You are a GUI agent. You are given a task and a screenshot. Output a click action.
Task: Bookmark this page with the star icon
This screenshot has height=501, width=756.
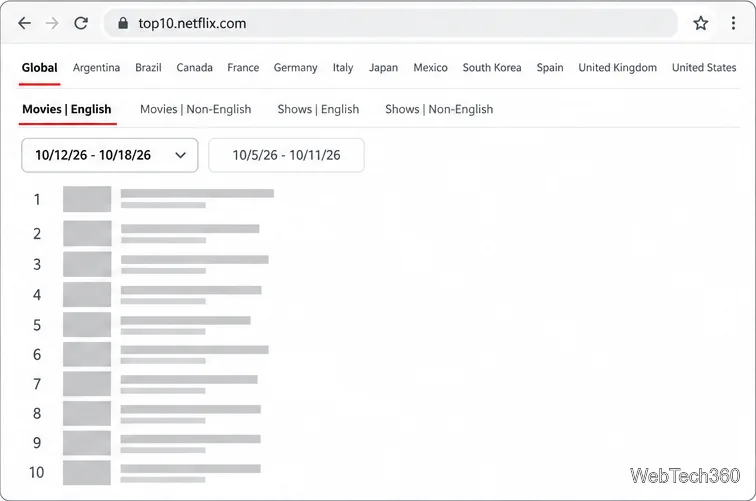coord(701,23)
